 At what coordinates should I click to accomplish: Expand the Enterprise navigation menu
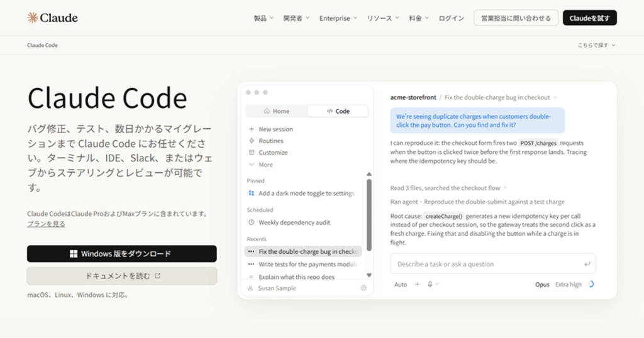point(338,18)
